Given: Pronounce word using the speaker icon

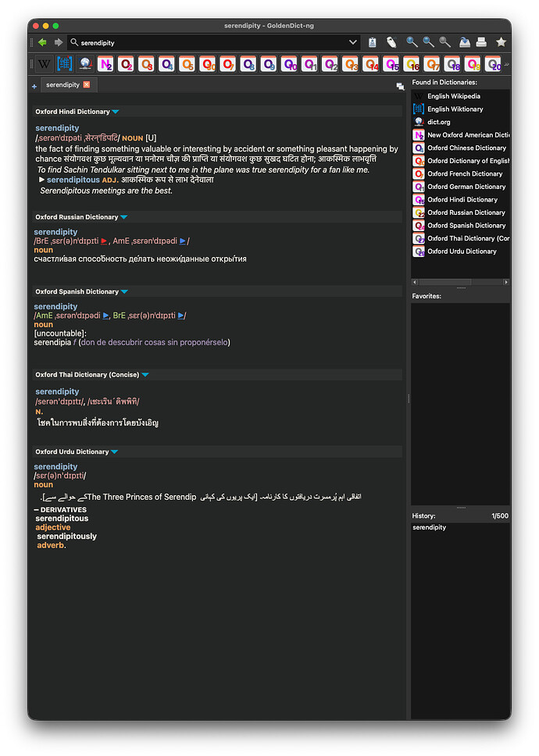Looking at the screenshot, I should coord(391,42).
